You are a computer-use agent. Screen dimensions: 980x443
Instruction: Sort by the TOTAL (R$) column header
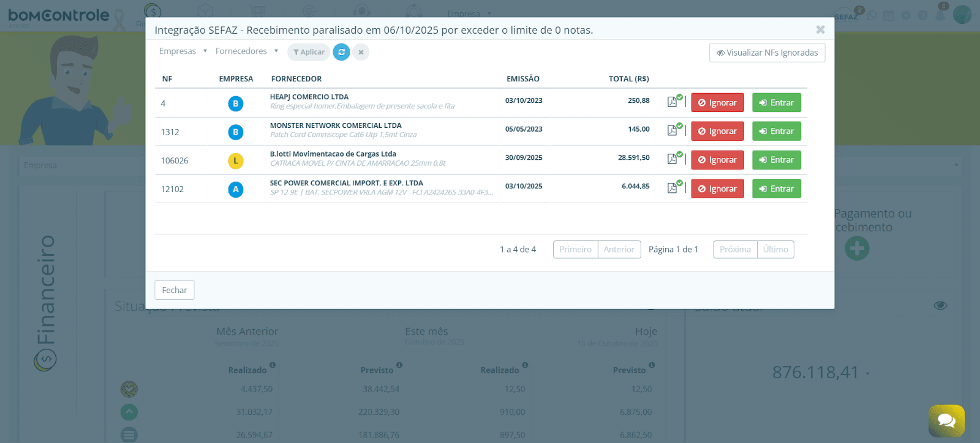coord(629,79)
